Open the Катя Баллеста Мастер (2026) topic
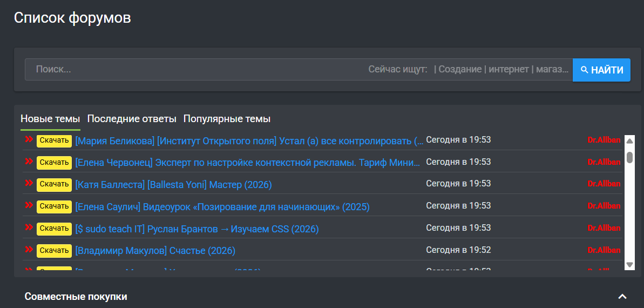This screenshot has width=644, height=308. coord(173,185)
